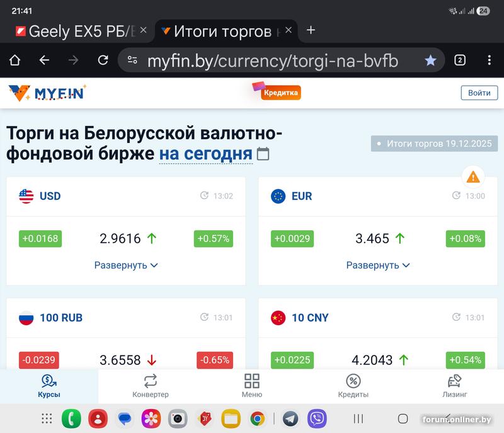The width and height of the screenshot is (504, 433).
Task: Open a new tab with plus icon
Action: pyautogui.click(x=311, y=30)
